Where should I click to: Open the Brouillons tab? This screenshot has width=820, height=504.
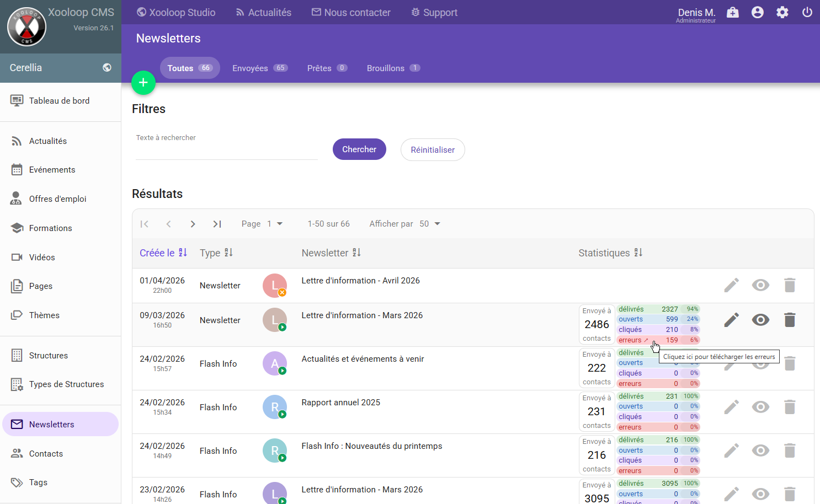coord(393,68)
